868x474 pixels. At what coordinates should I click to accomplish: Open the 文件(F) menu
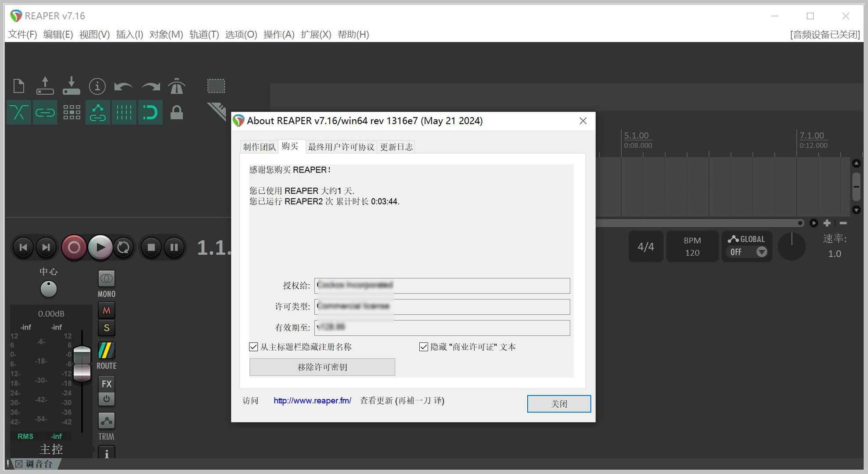[x=22, y=34]
